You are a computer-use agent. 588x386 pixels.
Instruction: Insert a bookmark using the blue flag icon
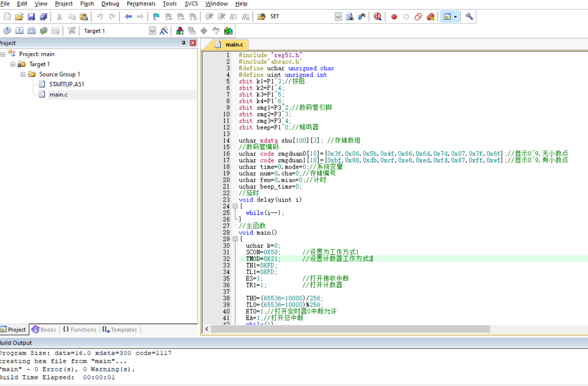point(156,17)
